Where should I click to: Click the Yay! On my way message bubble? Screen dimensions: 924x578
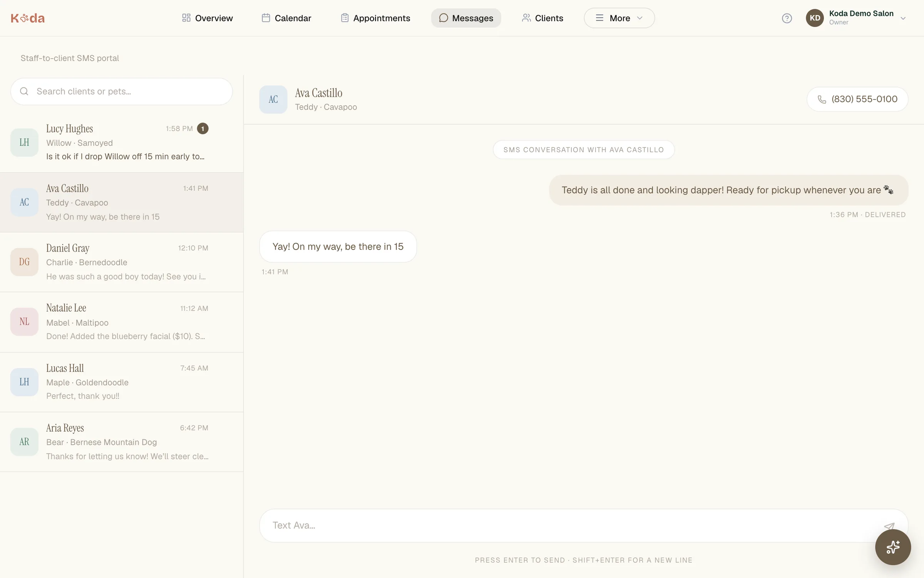click(338, 247)
